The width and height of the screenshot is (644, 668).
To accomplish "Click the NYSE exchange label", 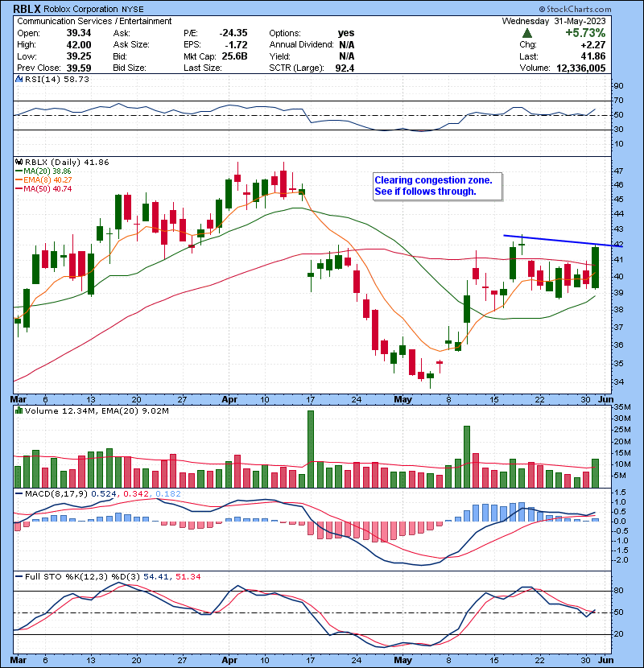I will point(132,10).
